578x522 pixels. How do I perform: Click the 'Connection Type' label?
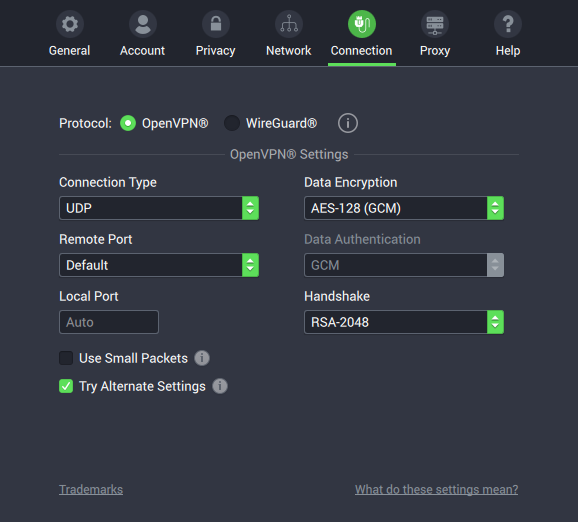click(x=108, y=182)
